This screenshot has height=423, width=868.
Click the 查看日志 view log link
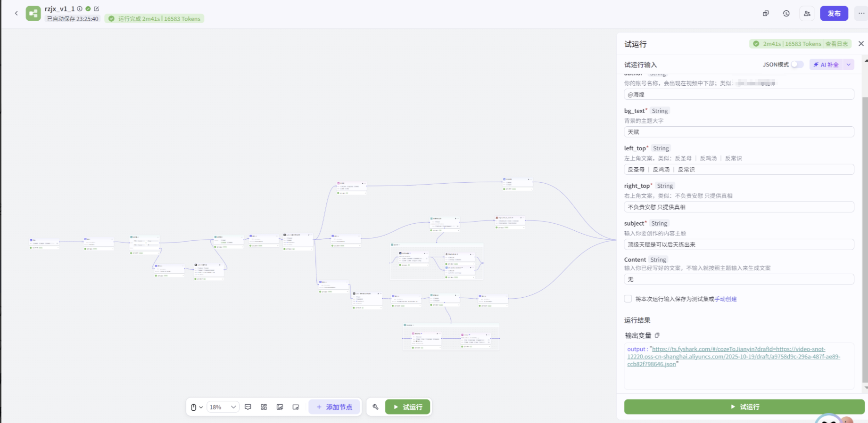pyautogui.click(x=836, y=44)
